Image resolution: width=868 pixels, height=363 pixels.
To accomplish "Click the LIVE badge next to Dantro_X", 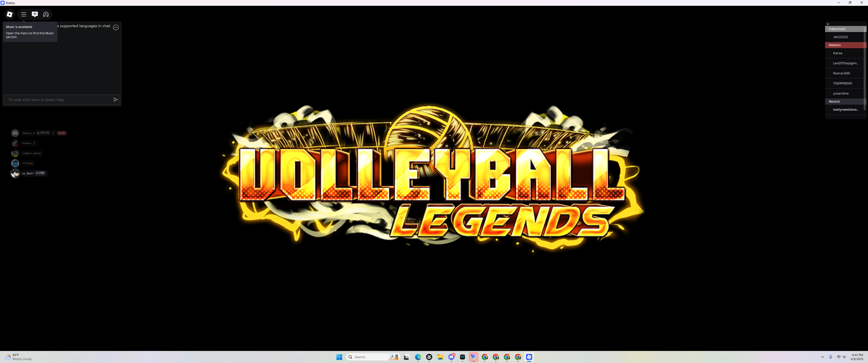I will 62,133.
